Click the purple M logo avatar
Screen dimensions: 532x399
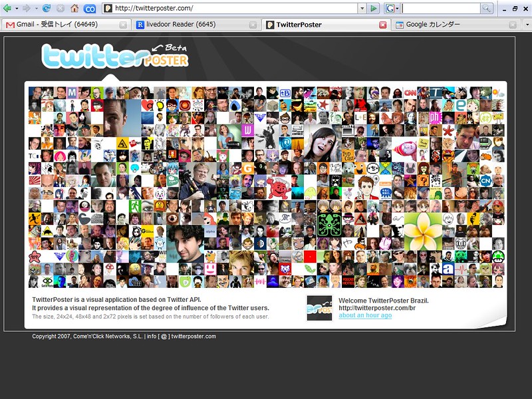(72, 92)
